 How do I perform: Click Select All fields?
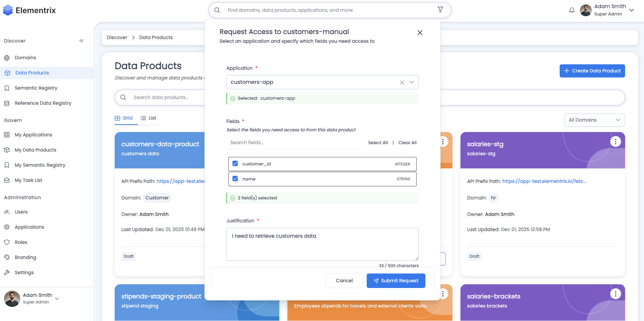pos(378,143)
